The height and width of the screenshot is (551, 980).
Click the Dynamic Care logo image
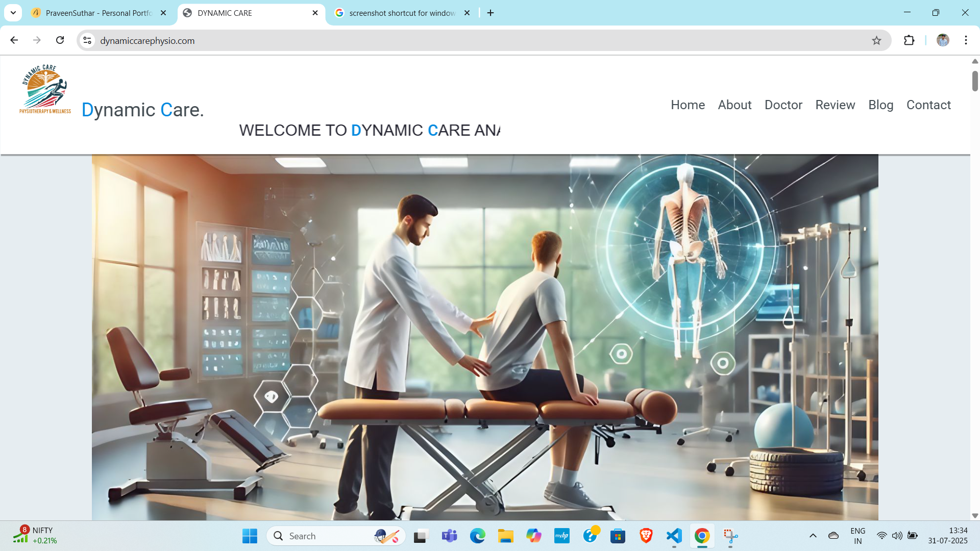[45, 89]
